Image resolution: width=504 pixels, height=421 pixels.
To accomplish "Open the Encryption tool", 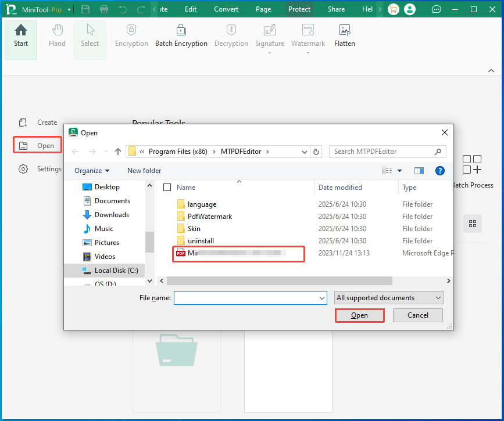I will point(131,35).
